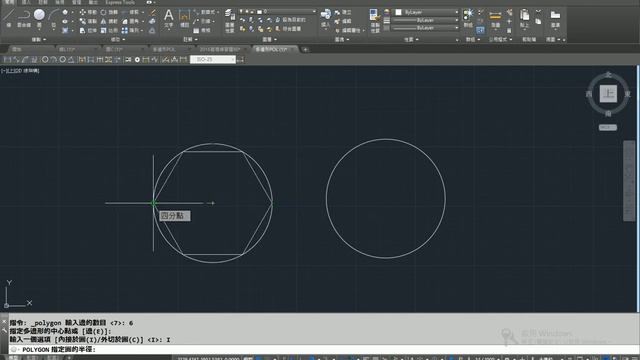640x360 pixels.
Task: Choose the Move (移動) modify tool
Action: pyautogui.click(x=88, y=12)
